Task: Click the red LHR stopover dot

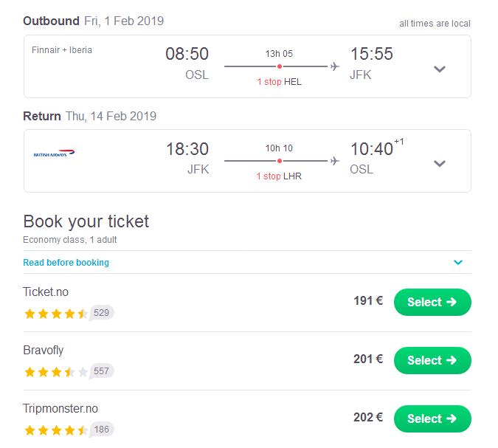Action: [x=279, y=161]
